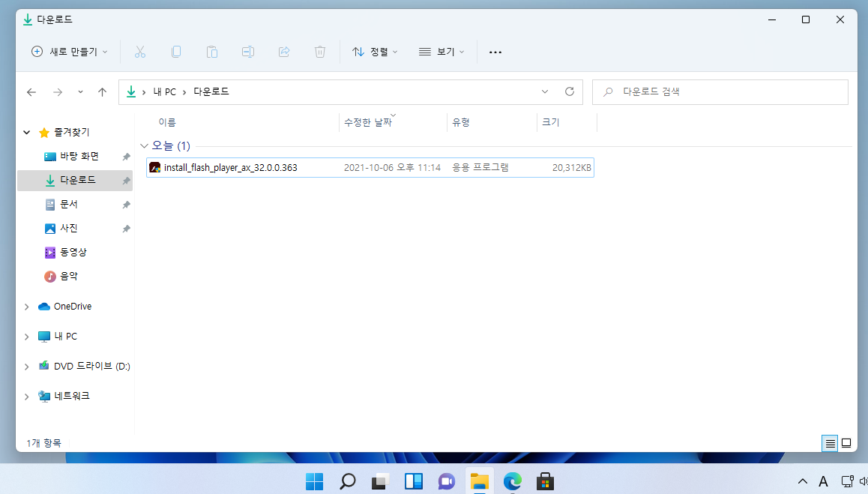The image size is (868, 494).
Task: Click the Cut scissors icon
Action: (x=140, y=52)
